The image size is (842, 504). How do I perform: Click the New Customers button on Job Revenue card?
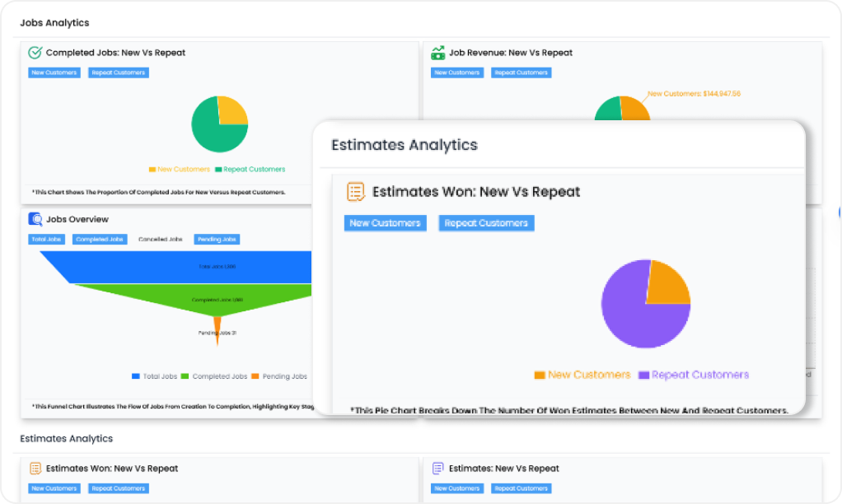(x=456, y=72)
